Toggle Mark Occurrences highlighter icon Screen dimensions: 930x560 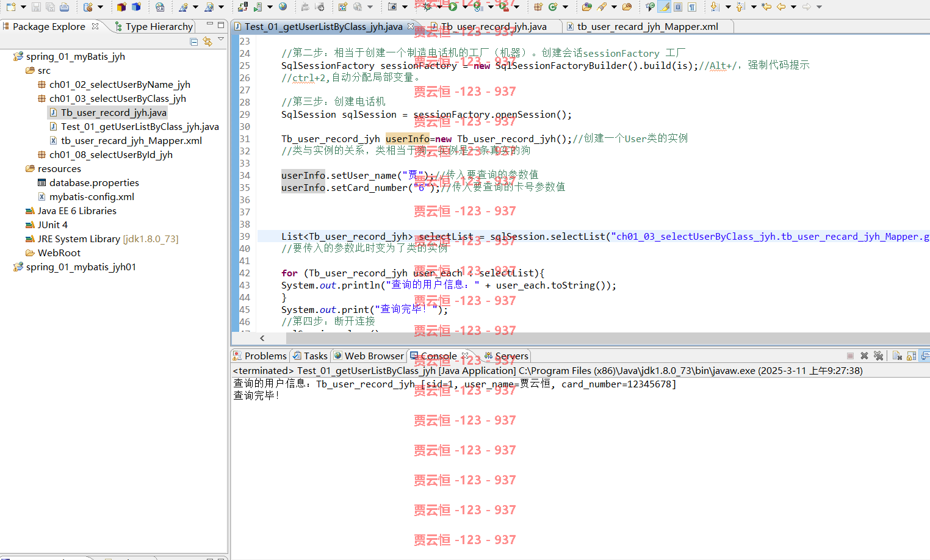pos(665,7)
